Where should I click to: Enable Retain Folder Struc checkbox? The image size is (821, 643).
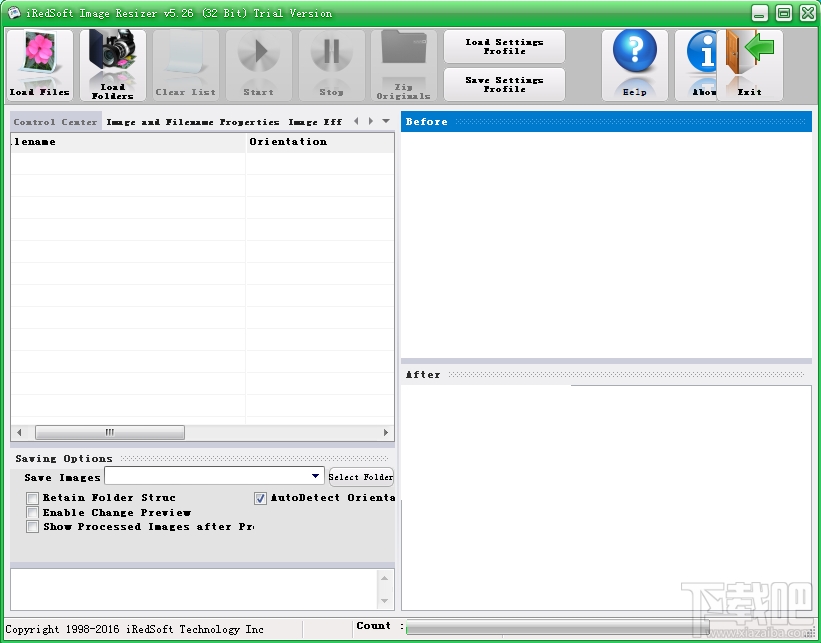click(x=32, y=497)
